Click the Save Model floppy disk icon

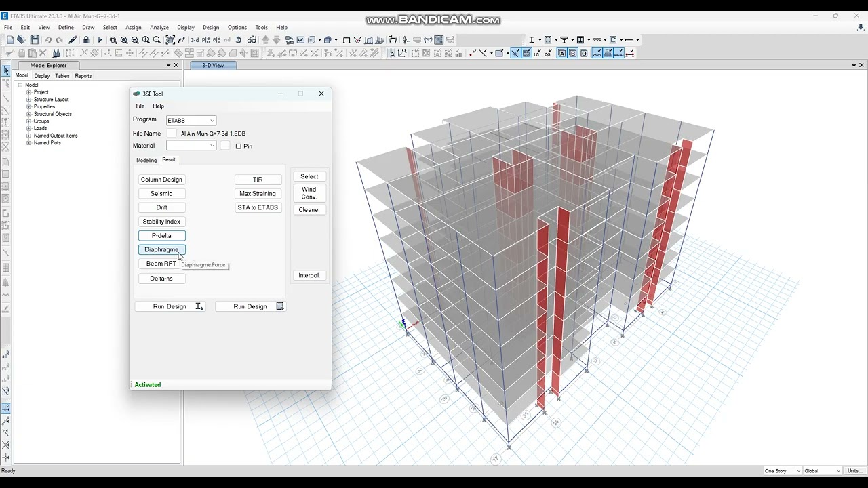pyautogui.click(x=35, y=40)
